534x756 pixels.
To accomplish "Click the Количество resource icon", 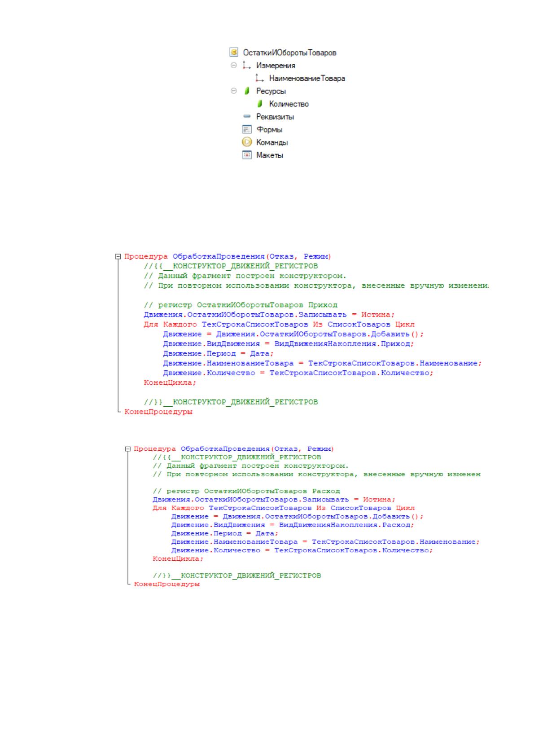I will coord(259,104).
